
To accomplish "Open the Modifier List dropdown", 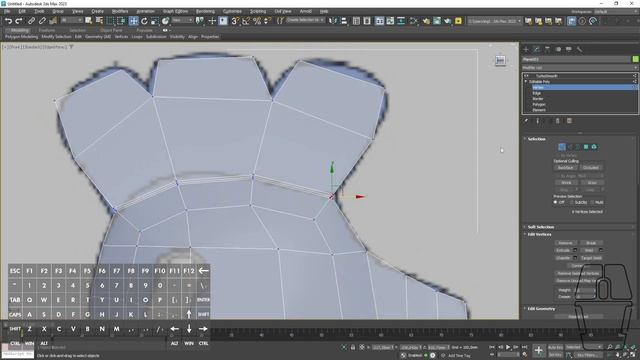I will pyautogui.click(x=580, y=68).
